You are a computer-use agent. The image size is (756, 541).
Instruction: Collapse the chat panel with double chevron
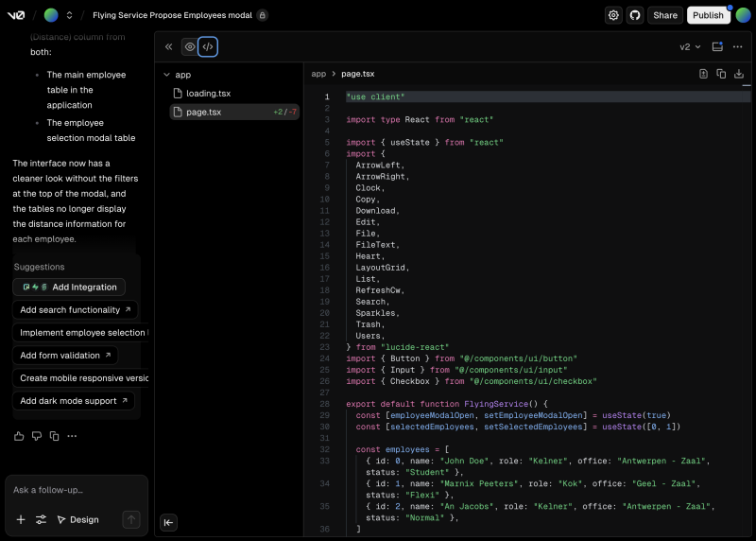pos(169,46)
